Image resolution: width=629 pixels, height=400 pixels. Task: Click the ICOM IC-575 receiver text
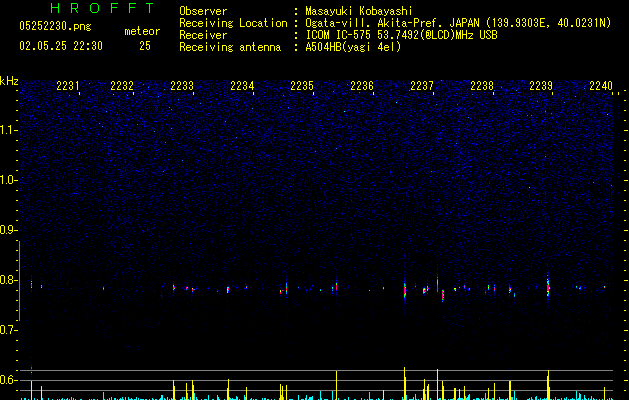[402, 35]
